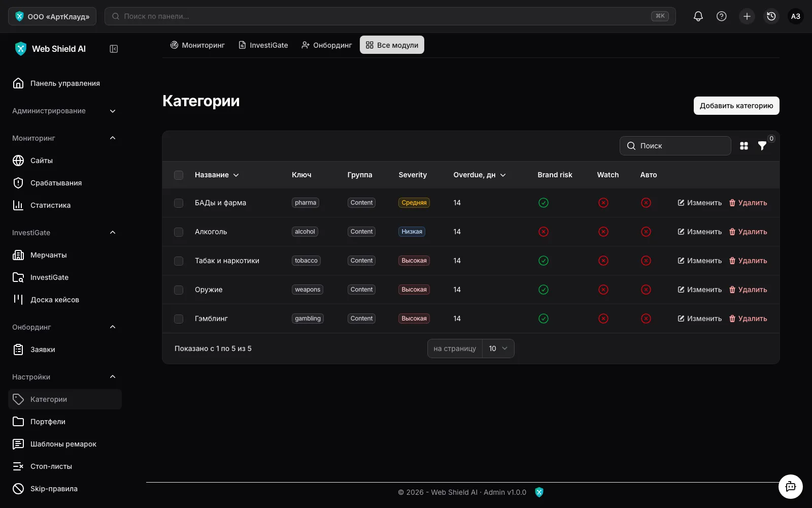Image resolution: width=812 pixels, height=508 pixels.
Task: Click Удалить for Оружие
Action: point(748,290)
